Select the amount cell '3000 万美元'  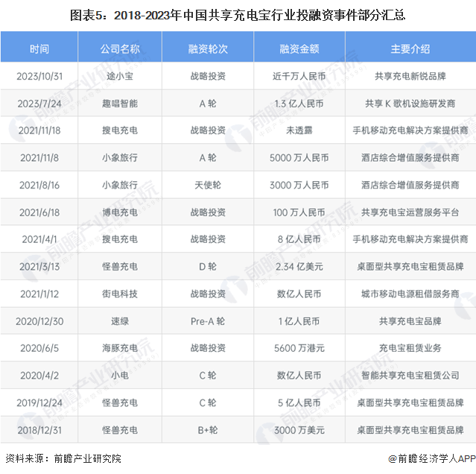(x=299, y=430)
